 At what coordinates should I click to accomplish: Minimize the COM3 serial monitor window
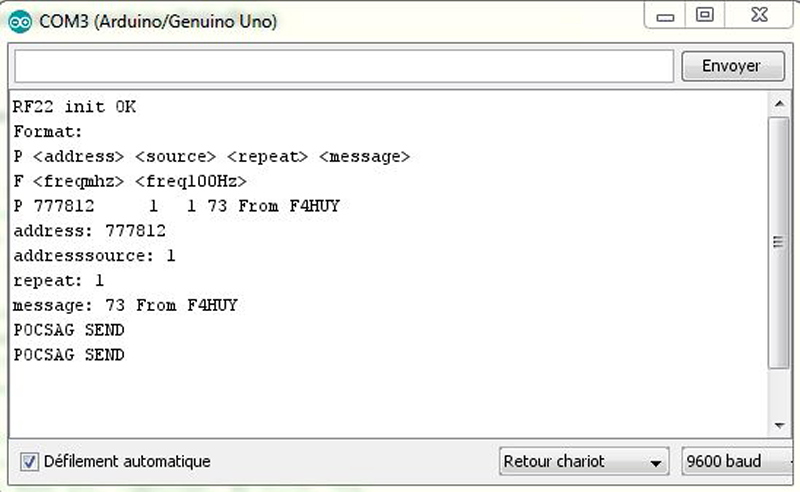point(665,15)
